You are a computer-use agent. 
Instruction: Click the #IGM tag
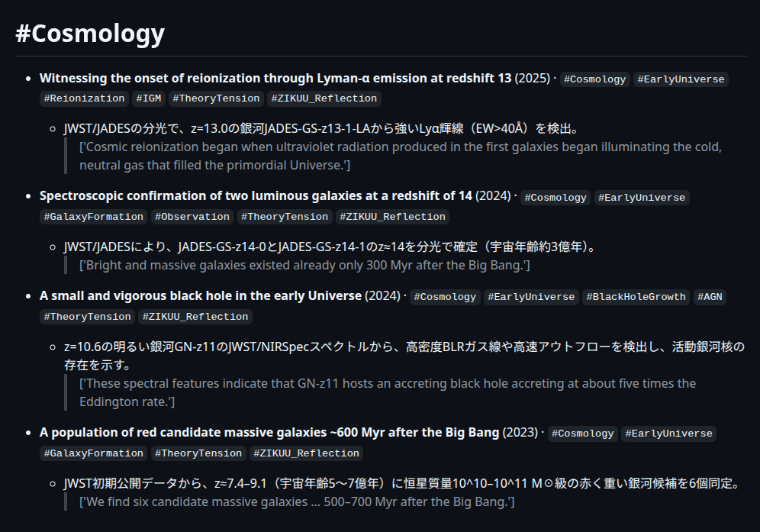pyautogui.click(x=148, y=98)
